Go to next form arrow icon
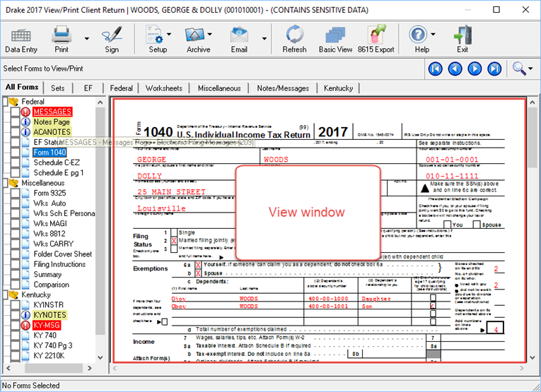Image resolution: width=541 pixels, height=392 pixels. tap(475, 69)
